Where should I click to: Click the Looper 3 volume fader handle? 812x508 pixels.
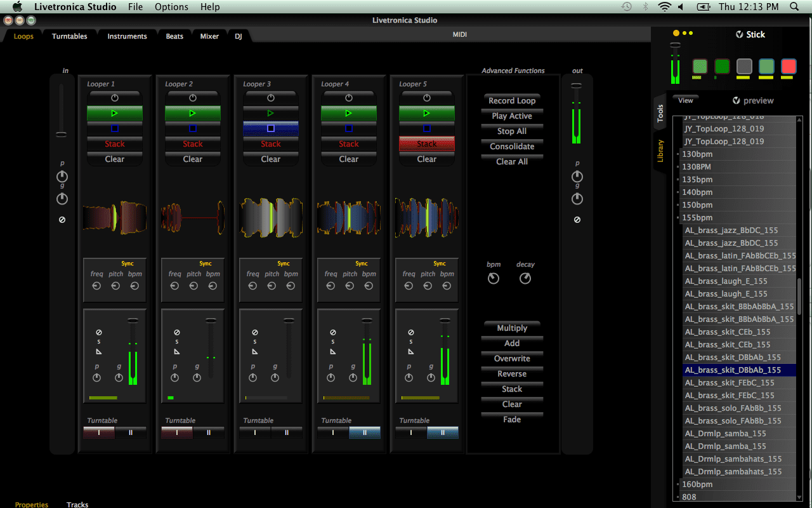pos(289,320)
